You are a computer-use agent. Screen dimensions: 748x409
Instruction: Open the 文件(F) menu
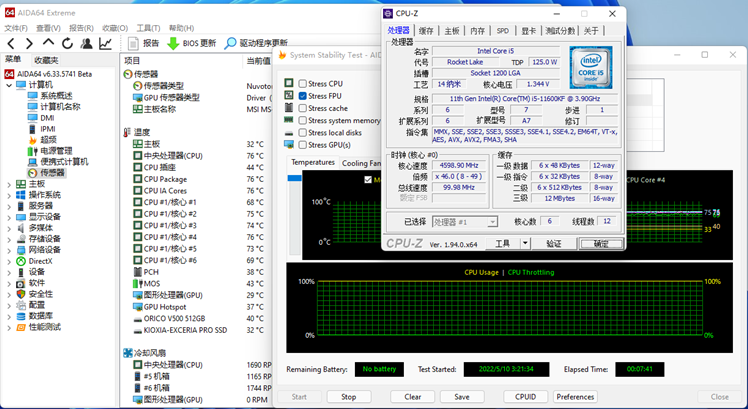(16, 28)
